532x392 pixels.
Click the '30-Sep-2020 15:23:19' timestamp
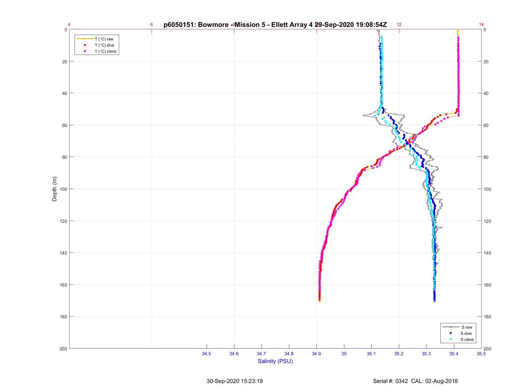coord(235,381)
